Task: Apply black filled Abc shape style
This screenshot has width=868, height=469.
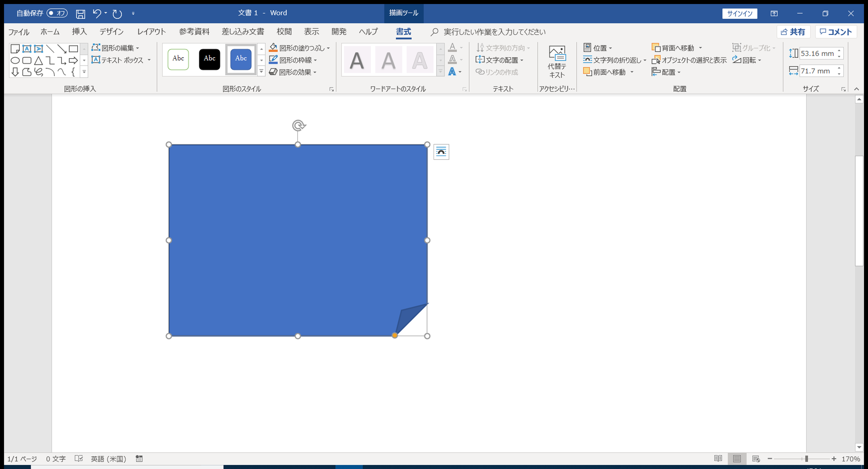Action: point(209,59)
